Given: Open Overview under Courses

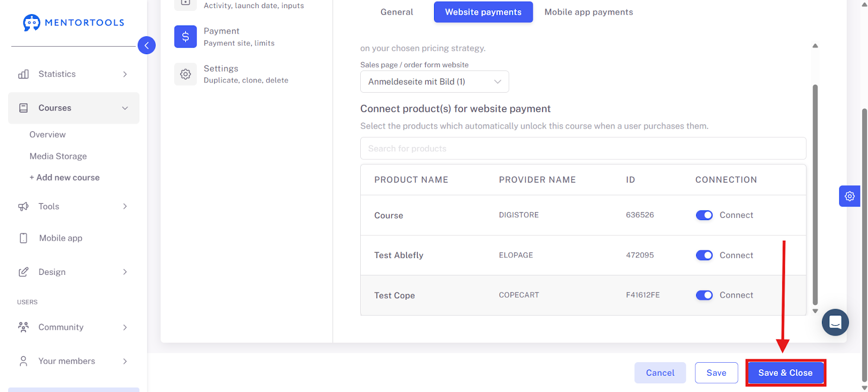Looking at the screenshot, I should 48,134.
